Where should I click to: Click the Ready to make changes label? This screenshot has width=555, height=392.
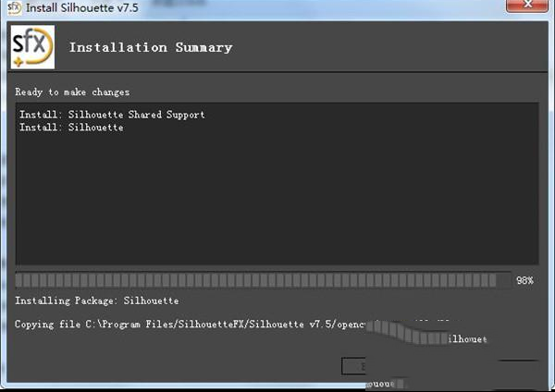[x=72, y=92]
